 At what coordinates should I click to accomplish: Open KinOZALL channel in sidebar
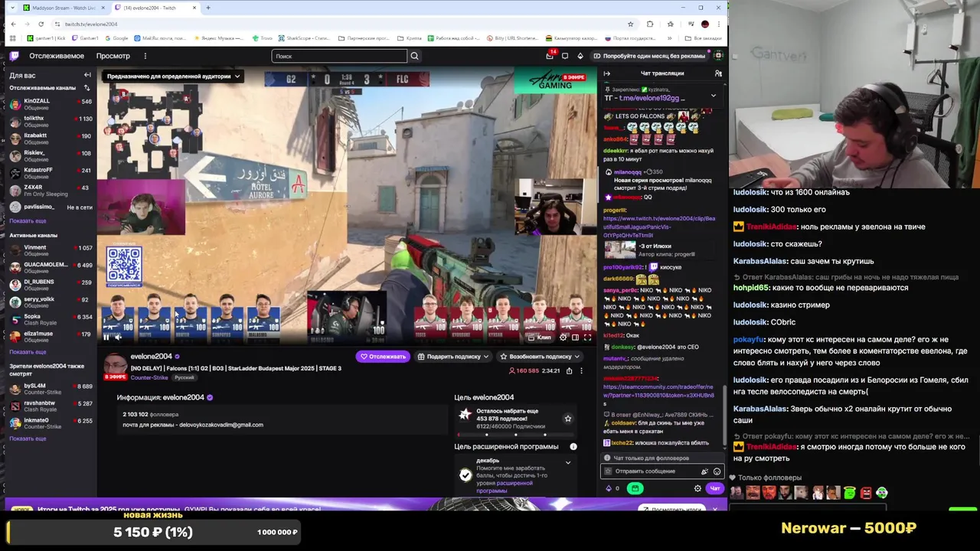tap(49, 104)
